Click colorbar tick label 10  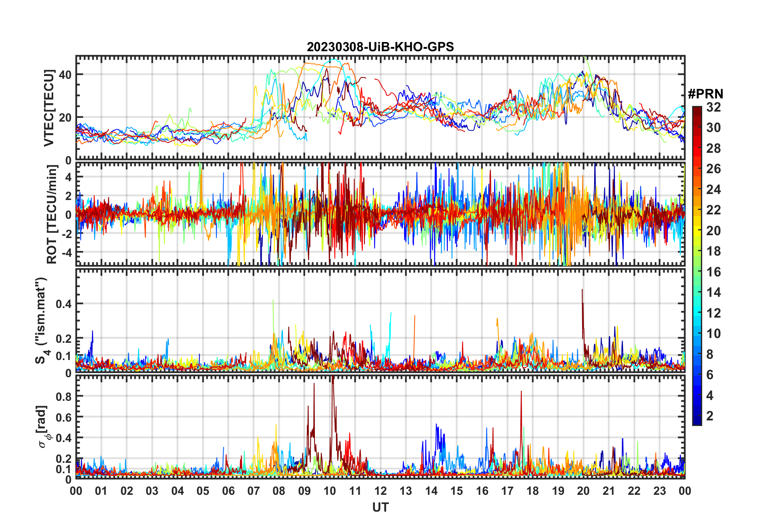(x=713, y=334)
